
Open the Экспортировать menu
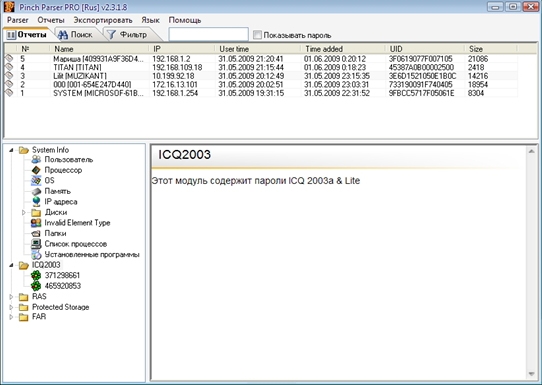103,20
